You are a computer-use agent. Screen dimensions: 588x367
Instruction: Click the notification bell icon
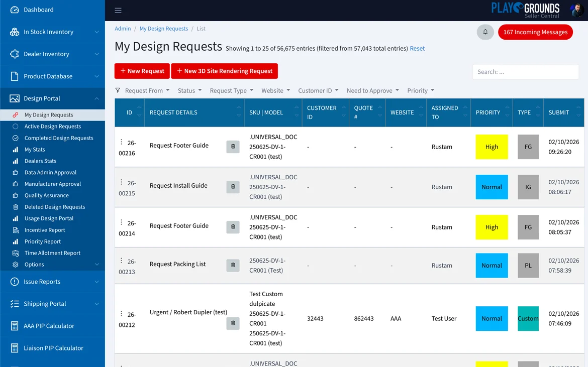click(x=484, y=31)
